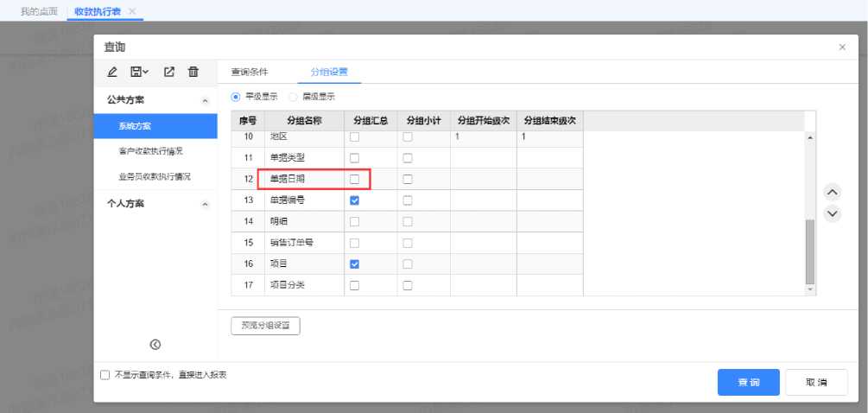This screenshot has width=868, height=413.
Task: Select 平级显示 radio option
Action: pyautogui.click(x=236, y=96)
